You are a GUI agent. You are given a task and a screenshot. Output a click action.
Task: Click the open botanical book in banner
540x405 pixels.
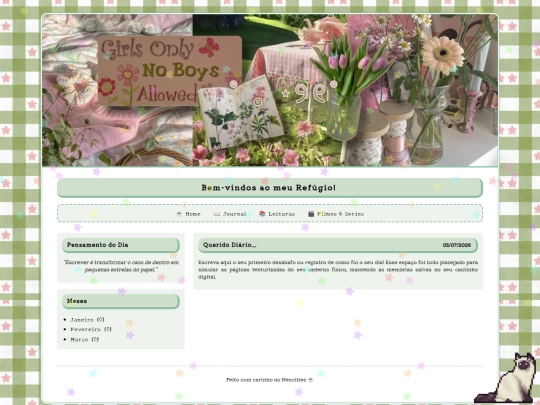240,113
